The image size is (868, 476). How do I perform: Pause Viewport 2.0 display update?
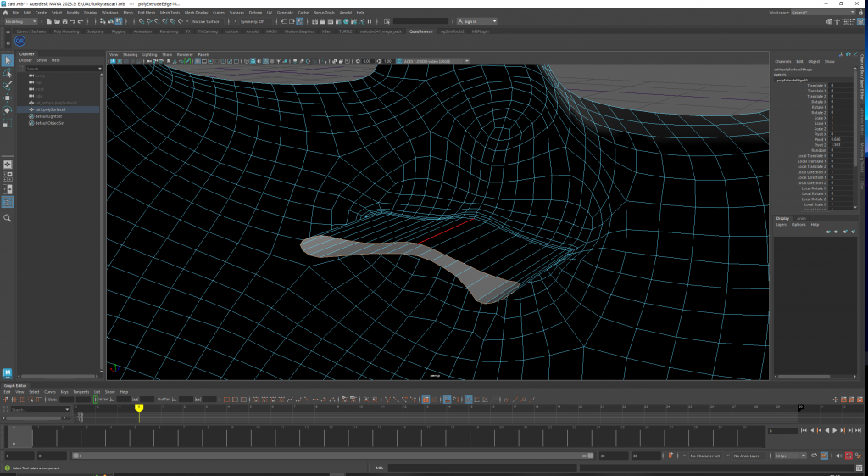pos(370,21)
